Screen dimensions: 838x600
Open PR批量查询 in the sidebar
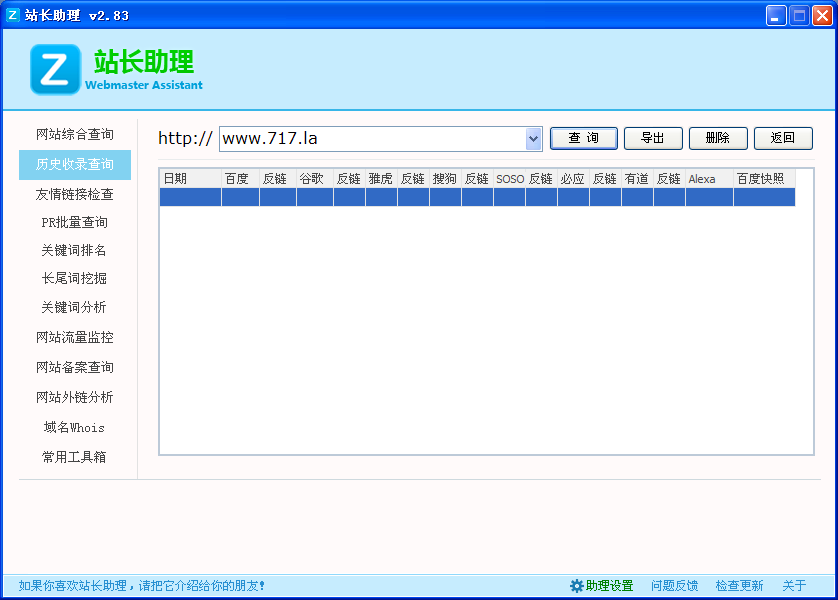point(75,222)
